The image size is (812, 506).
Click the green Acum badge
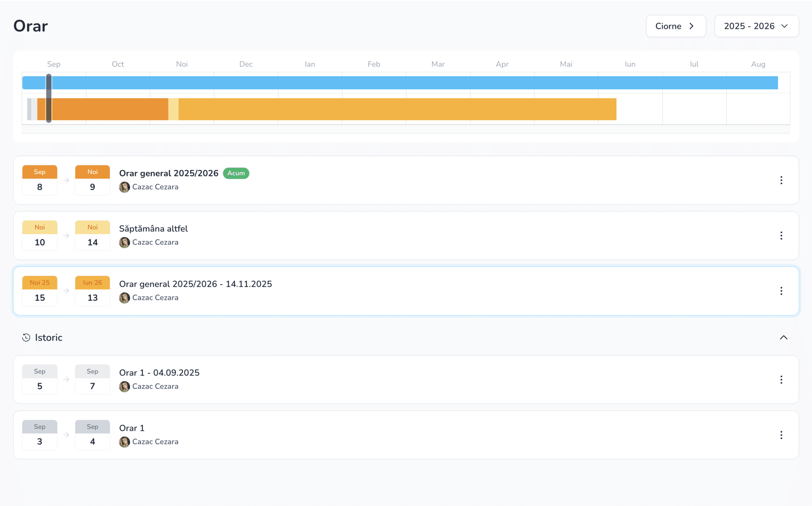[x=236, y=173]
